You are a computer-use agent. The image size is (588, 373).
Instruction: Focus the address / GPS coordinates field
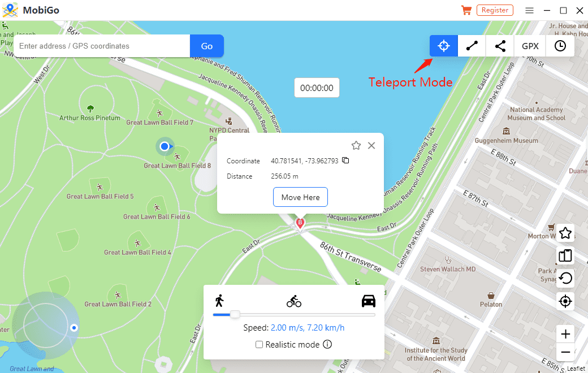(x=102, y=46)
